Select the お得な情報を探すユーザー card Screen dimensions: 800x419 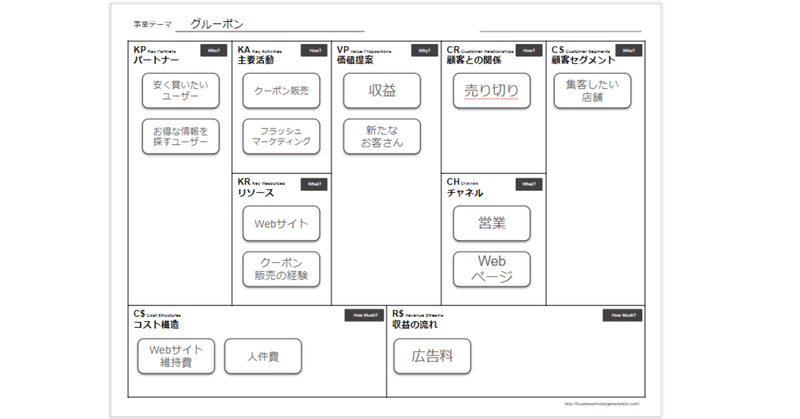181,137
